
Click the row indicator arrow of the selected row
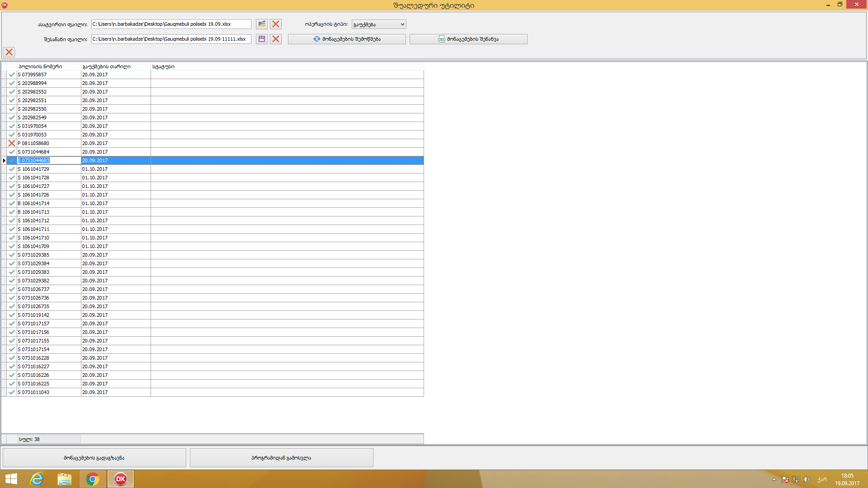(4, 160)
